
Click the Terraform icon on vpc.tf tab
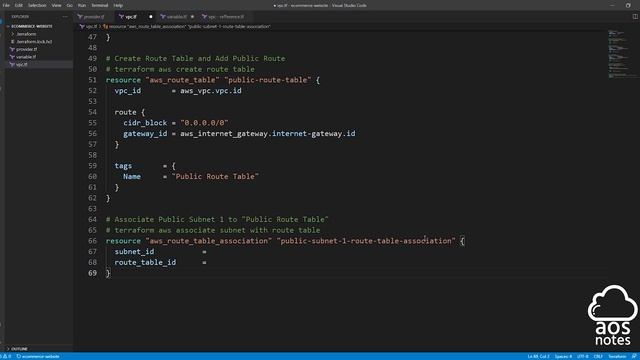click(121, 17)
